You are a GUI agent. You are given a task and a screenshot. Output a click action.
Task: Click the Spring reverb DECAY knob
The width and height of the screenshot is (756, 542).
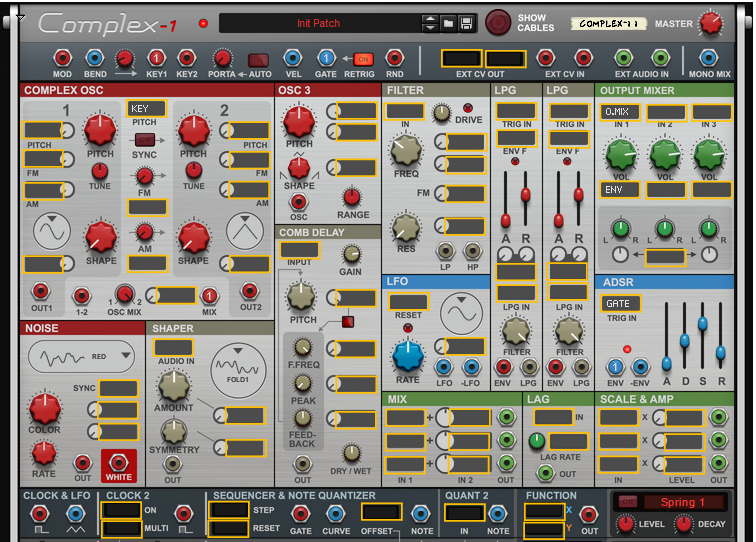(684, 524)
